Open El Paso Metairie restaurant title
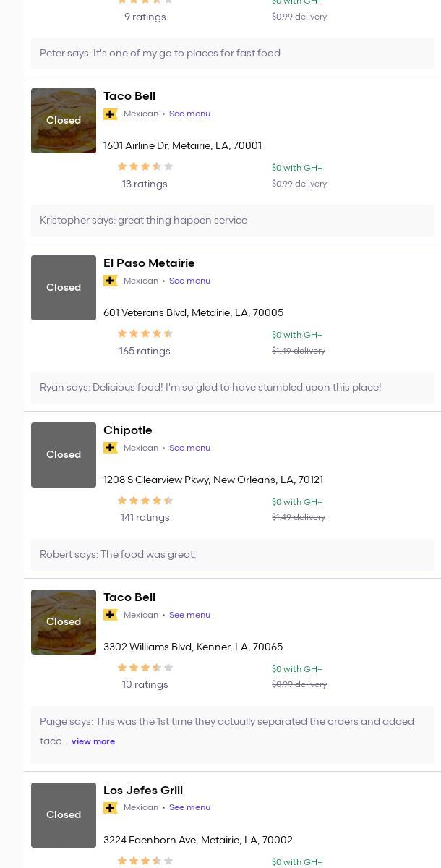441x868 pixels. coord(149,263)
